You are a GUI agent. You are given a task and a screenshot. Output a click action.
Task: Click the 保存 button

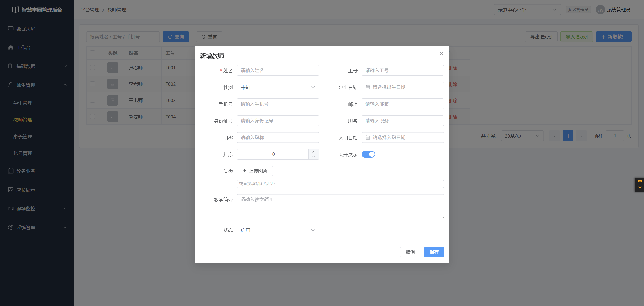(434, 252)
